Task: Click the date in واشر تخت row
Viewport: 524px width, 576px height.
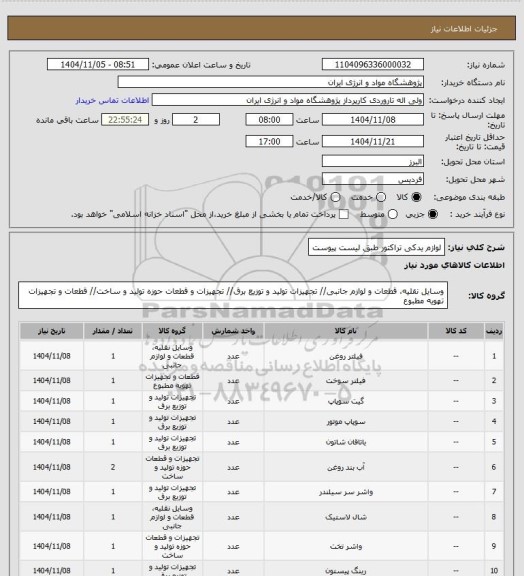Action: 51,547
